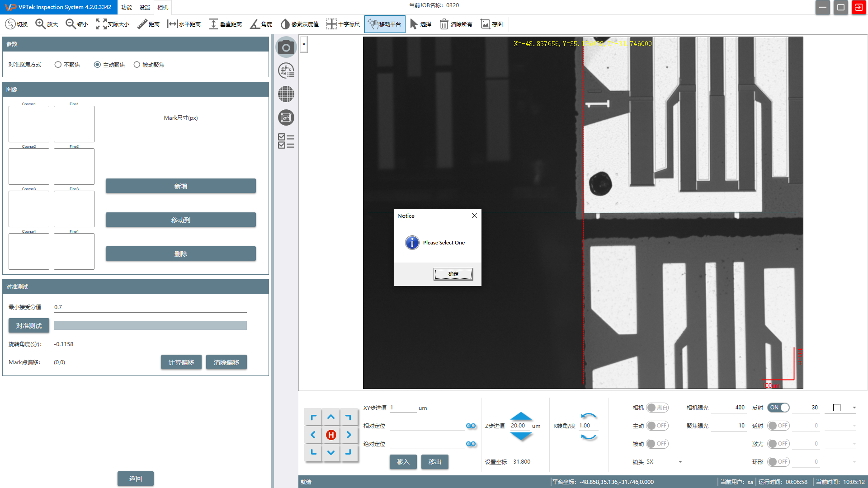Click the Z step up arrow

[521, 416]
